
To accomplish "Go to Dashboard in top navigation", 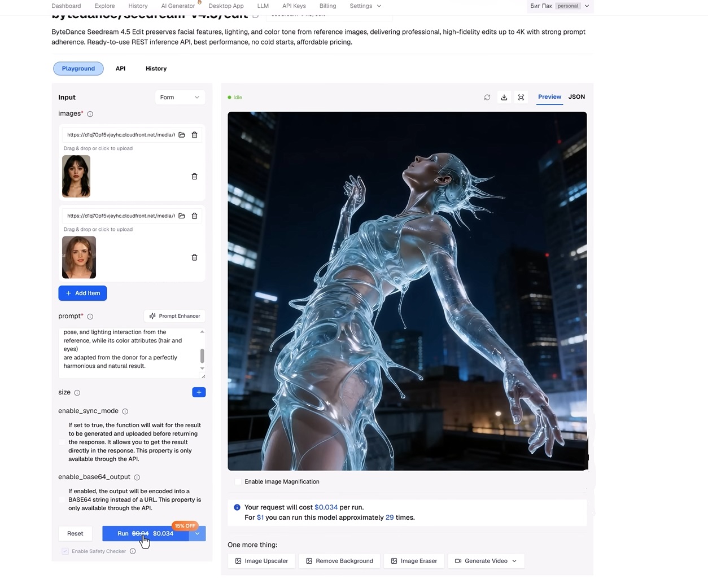I will click(x=66, y=6).
